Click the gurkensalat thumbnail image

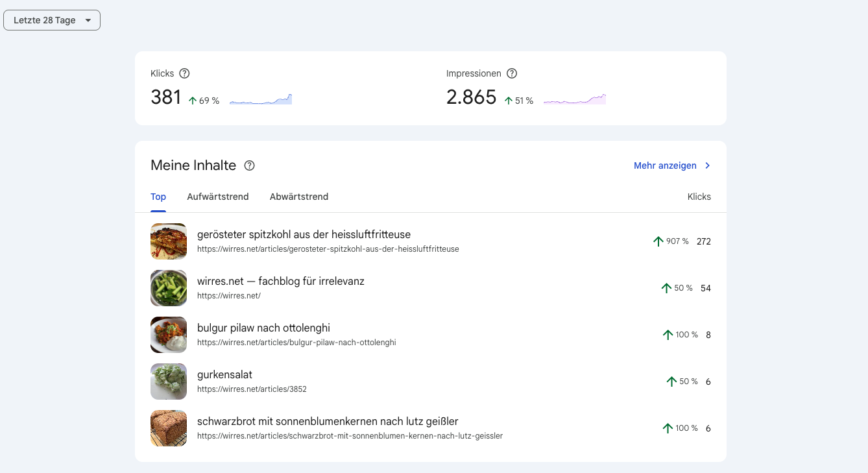coord(169,382)
